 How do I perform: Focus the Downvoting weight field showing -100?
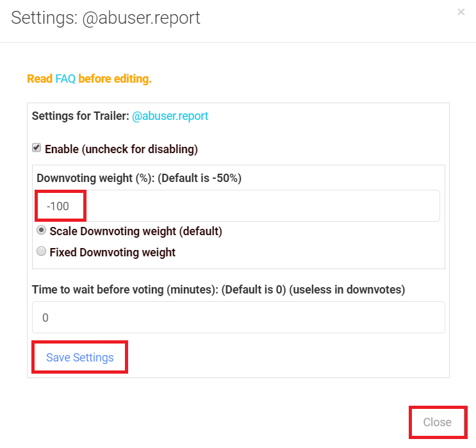(x=237, y=206)
